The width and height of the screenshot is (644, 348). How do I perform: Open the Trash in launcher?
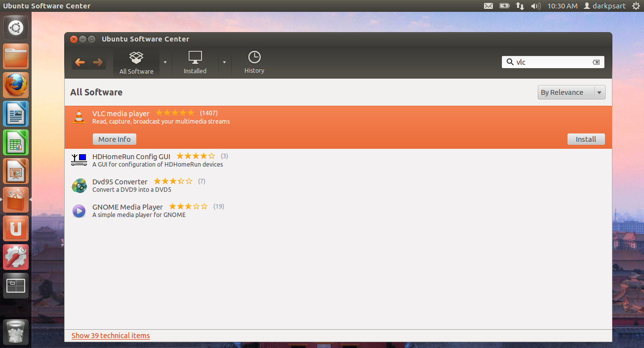click(16, 332)
